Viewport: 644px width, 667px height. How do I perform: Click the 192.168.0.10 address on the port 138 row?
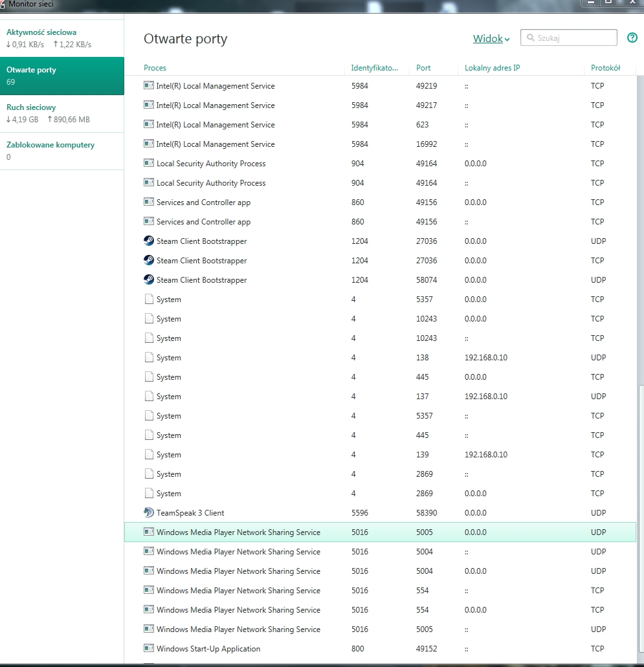click(x=486, y=357)
